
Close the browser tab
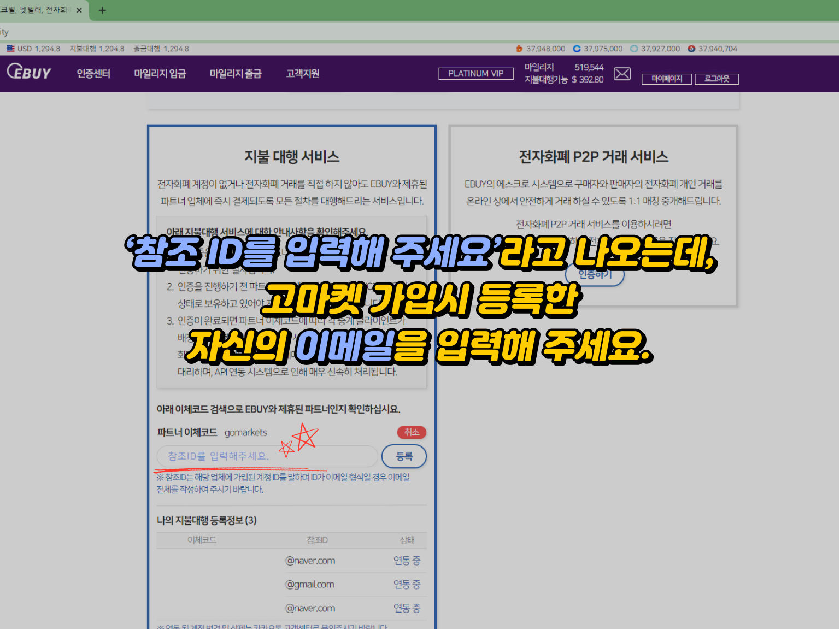pyautogui.click(x=79, y=10)
